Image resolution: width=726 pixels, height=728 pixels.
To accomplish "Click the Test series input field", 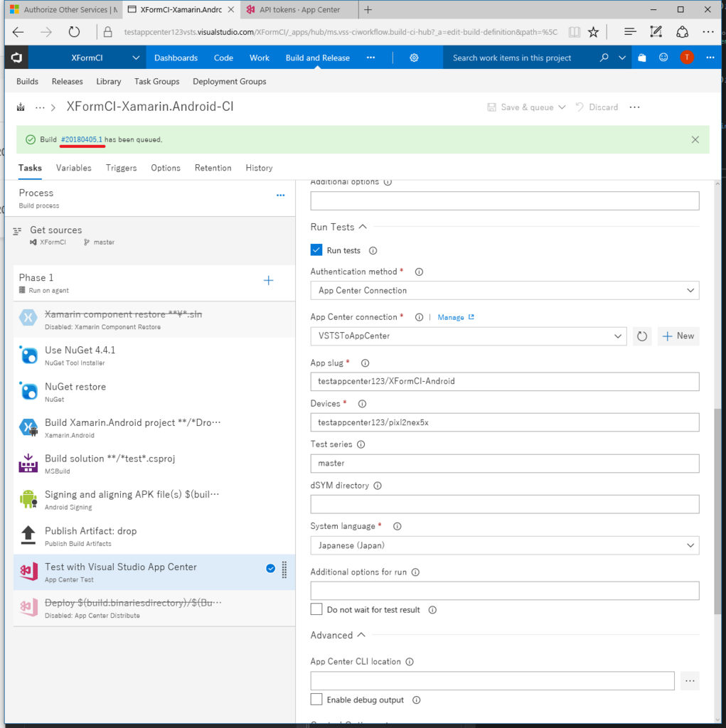I will coord(505,464).
